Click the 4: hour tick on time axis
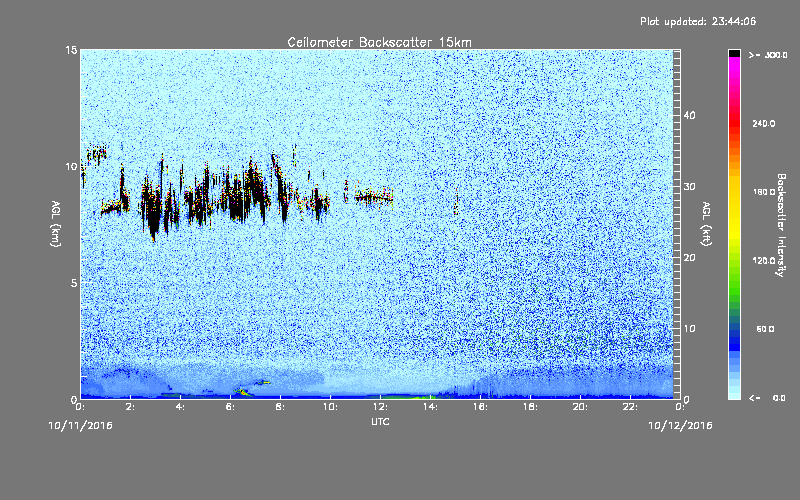 click(180, 407)
